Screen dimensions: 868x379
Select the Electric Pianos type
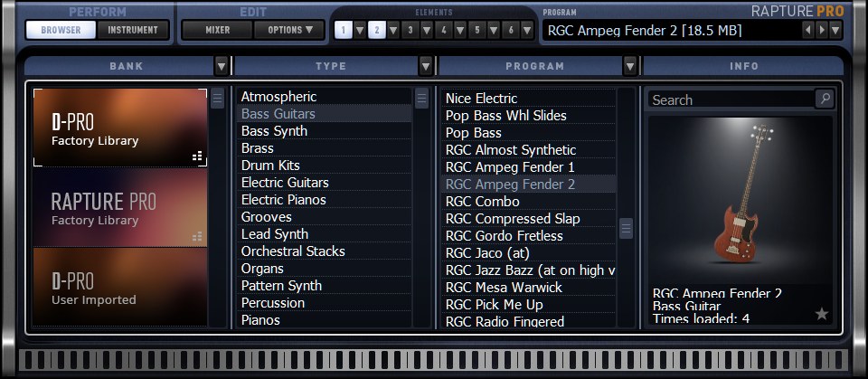325,200
